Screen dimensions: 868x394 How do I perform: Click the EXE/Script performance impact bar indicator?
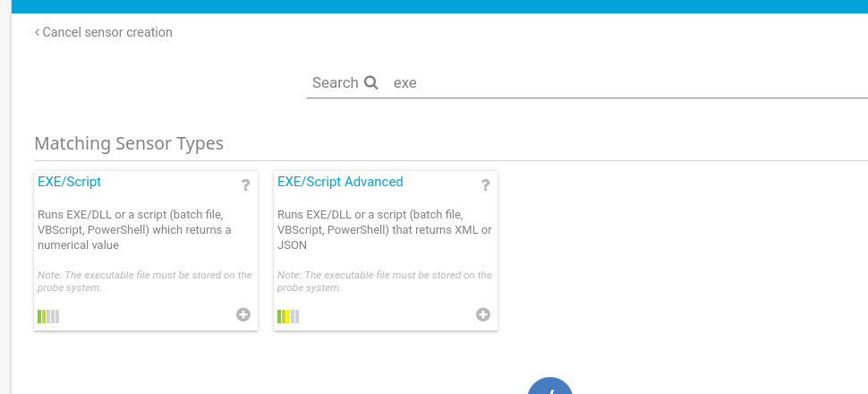[x=48, y=316]
